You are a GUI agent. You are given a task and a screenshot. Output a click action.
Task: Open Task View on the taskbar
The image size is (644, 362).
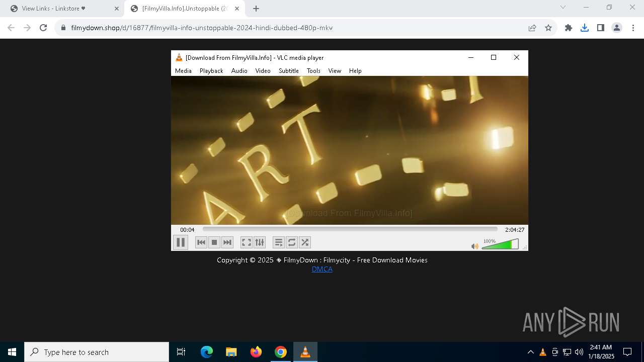(x=181, y=352)
